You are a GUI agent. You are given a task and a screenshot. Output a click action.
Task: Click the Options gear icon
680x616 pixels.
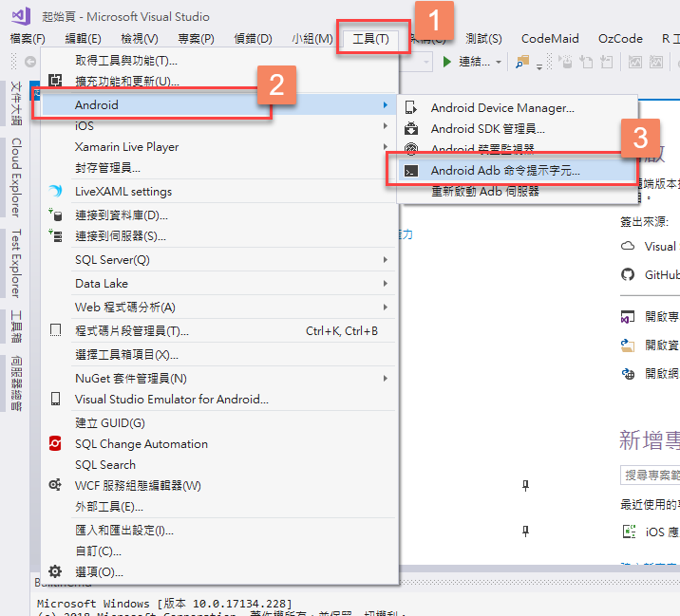55,571
